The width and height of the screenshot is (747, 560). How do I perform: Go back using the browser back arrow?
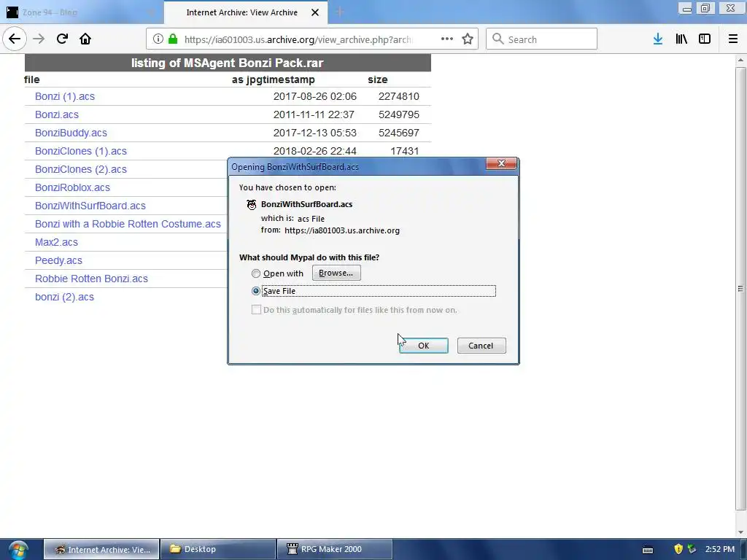click(15, 39)
